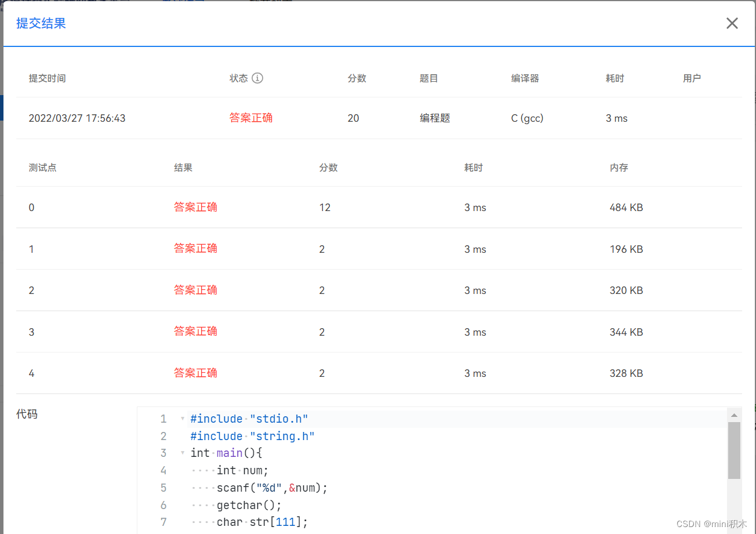Click the 328 KB memory value

(x=626, y=373)
